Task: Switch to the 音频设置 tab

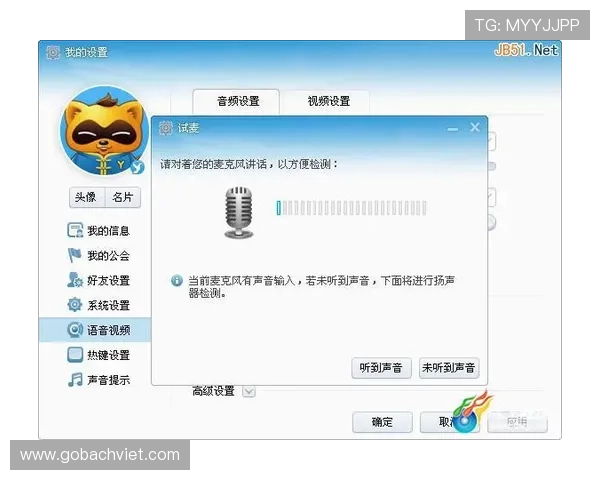Action: pyautogui.click(x=236, y=101)
